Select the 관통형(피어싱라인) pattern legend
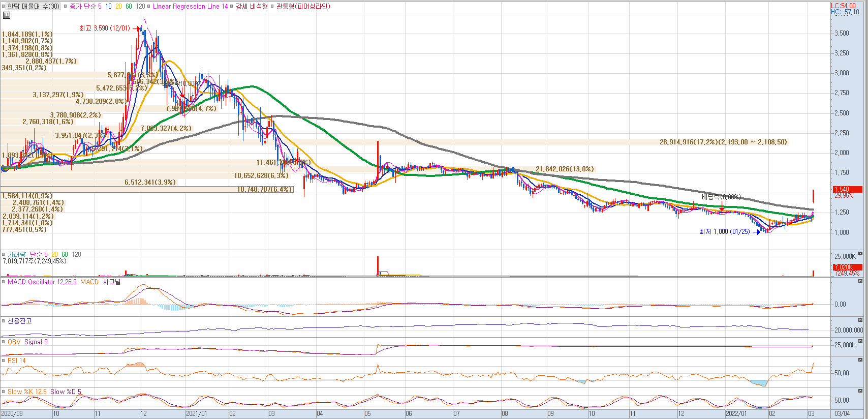 tap(303, 7)
